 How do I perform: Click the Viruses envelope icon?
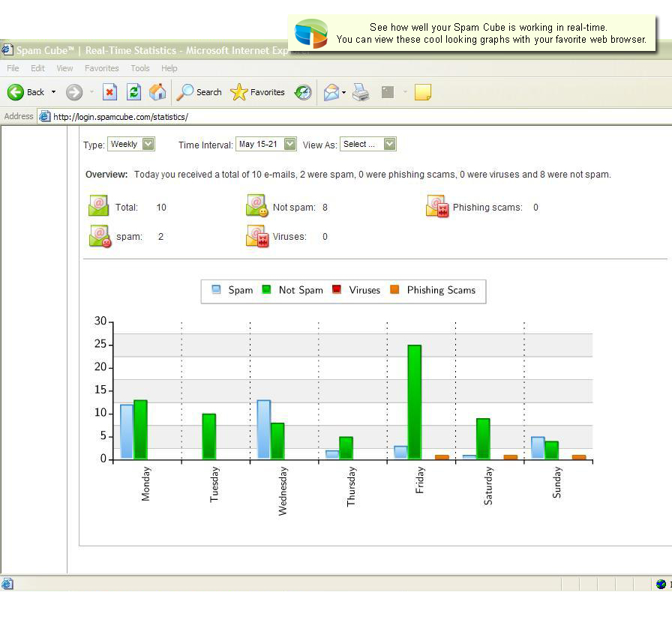256,235
